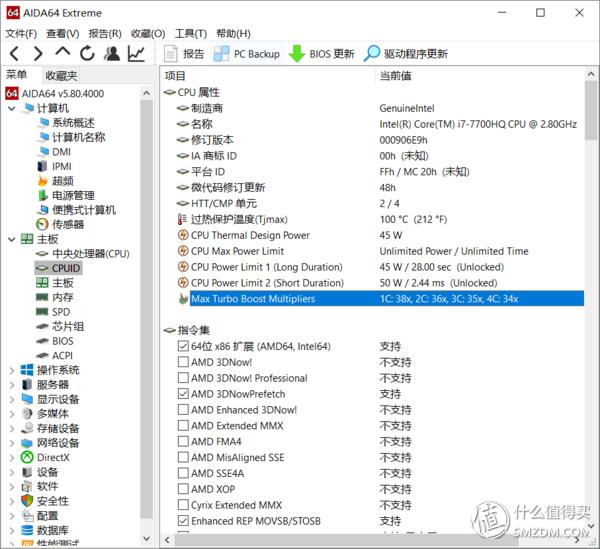This screenshot has width=600, height=549.
Task: Expand the 软件 tree node
Action: pyautogui.click(x=12, y=486)
